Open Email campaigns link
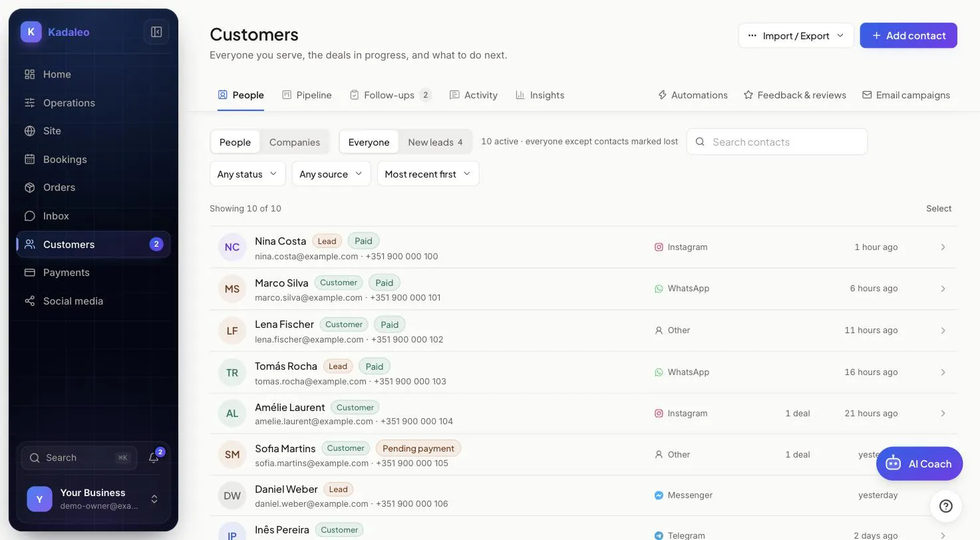Screen dimensions: 980x540 click(x=906, y=95)
